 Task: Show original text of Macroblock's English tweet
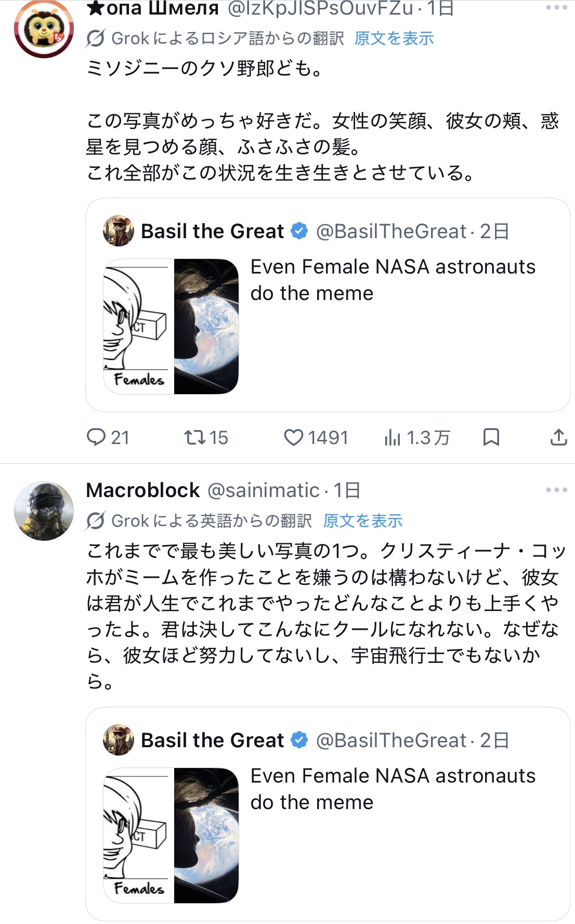(x=362, y=520)
